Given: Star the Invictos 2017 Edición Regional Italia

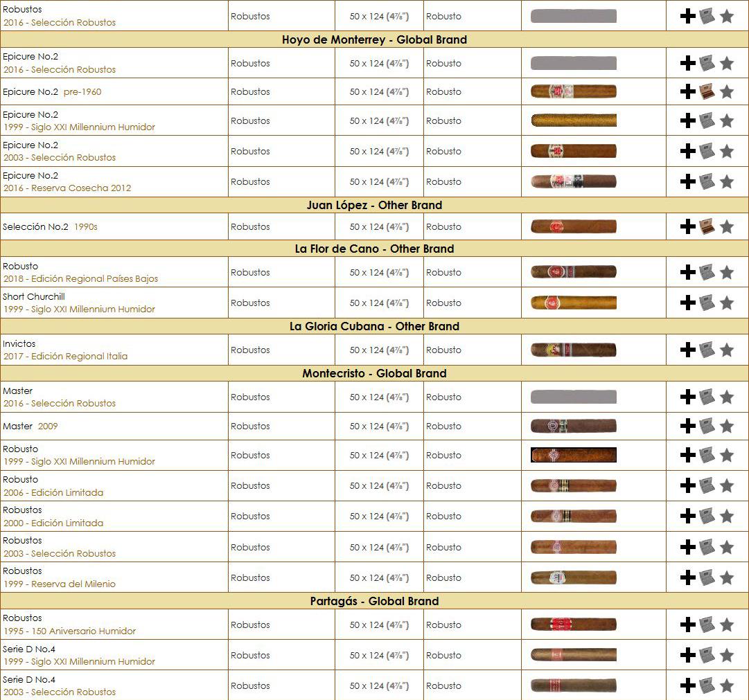Looking at the screenshot, I should pos(727,350).
